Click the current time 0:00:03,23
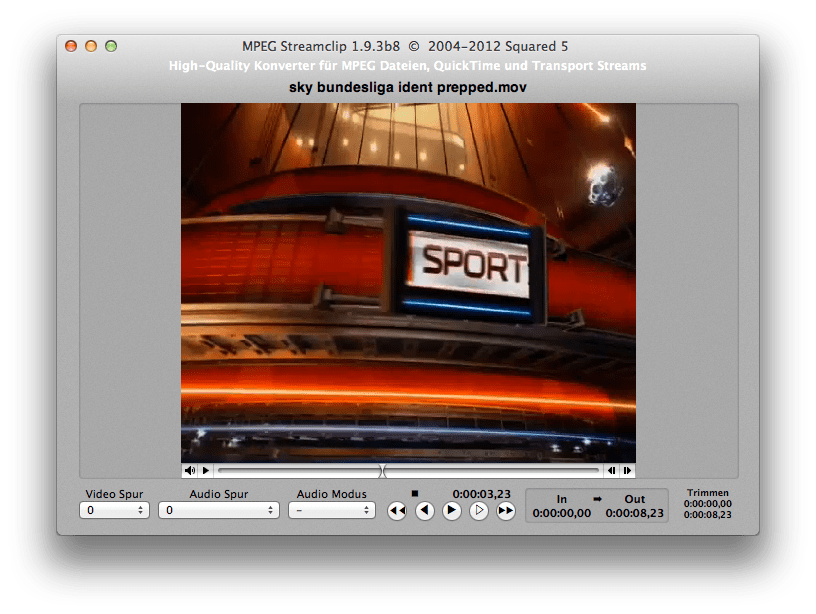Viewport: 816px width, 614px height. click(x=481, y=494)
